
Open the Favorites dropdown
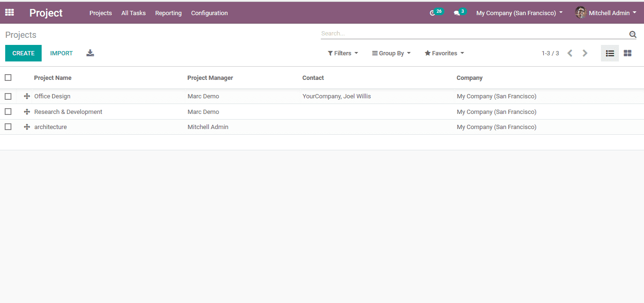(x=444, y=53)
